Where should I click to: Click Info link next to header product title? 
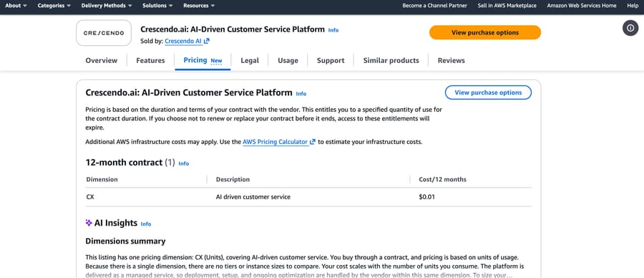(333, 30)
